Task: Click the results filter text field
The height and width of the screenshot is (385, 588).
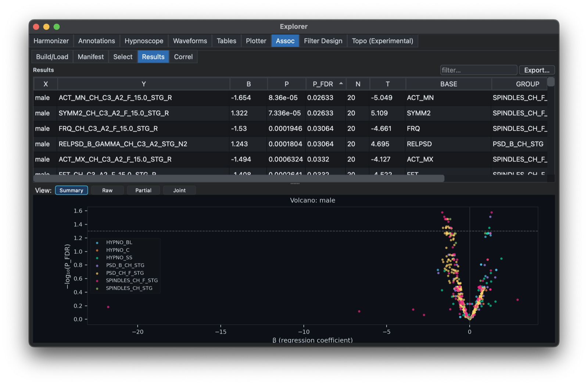Action: (478, 70)
